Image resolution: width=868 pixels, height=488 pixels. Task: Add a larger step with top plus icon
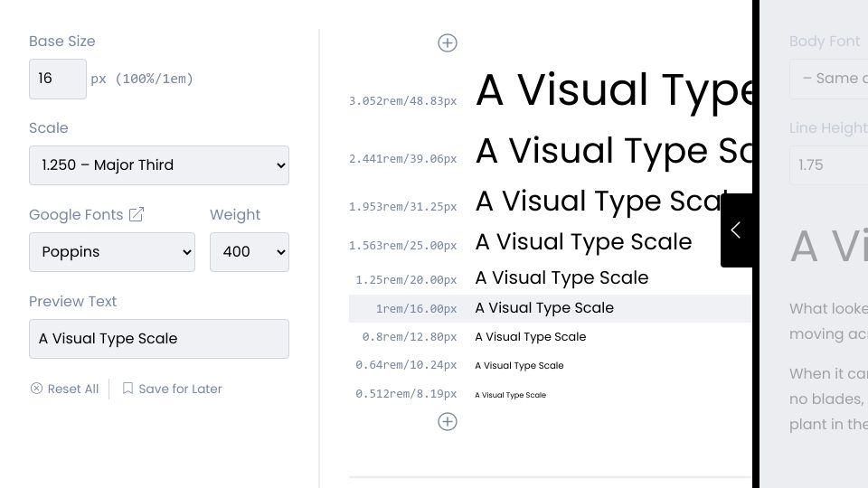pyautogui.click(x=448, y=42)
